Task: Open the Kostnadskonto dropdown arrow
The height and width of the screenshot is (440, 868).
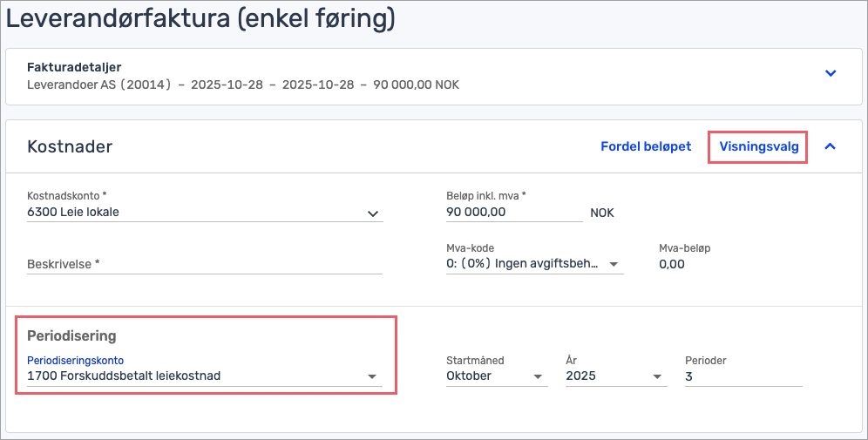Action: (x=373, y=213)
